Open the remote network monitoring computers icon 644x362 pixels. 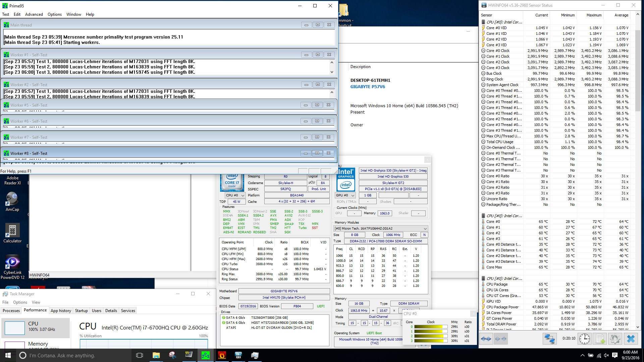click(x=549, y=339)
